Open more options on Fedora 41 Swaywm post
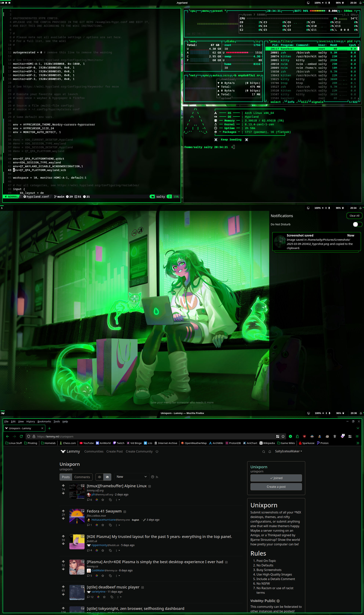 118,525
